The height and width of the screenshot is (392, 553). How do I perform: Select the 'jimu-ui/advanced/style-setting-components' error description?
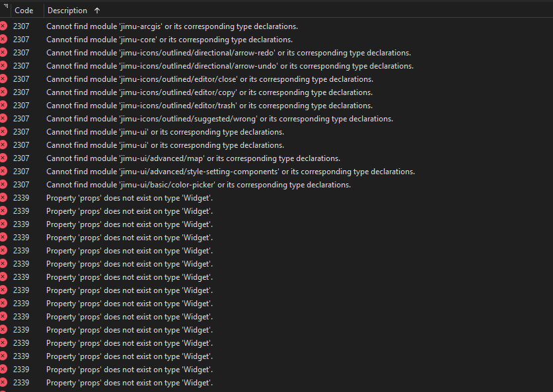coord(231,172)
